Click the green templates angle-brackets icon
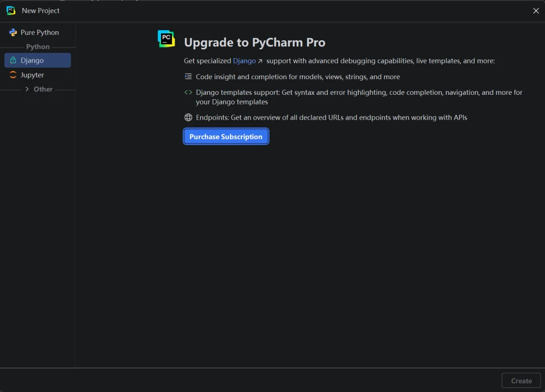 [x=188, y=92]
